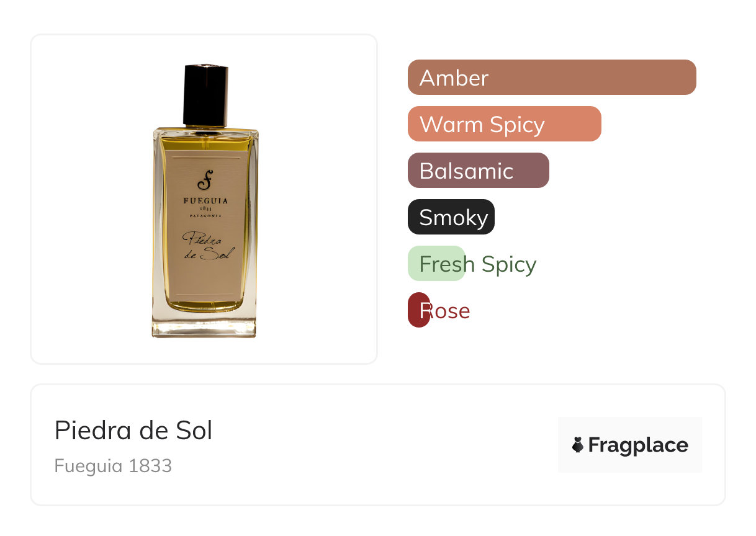This screenshot has width=756, height=536.
Task: Click the perfume bottle image
Action: (205, 200)
